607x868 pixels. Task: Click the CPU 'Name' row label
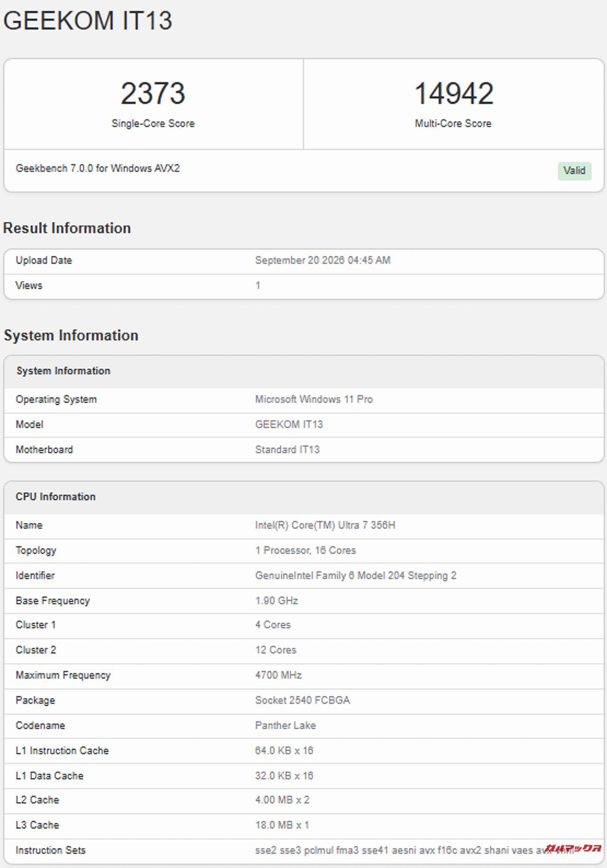coord(29,525)
